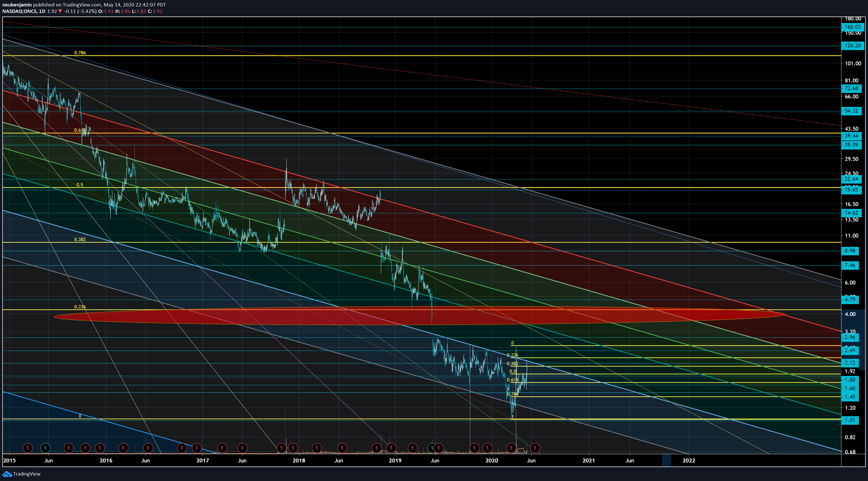This screenshot has width=868, height=481.
Task: Select the 1.60 cyan price label
Action: (x=850, y=388)
